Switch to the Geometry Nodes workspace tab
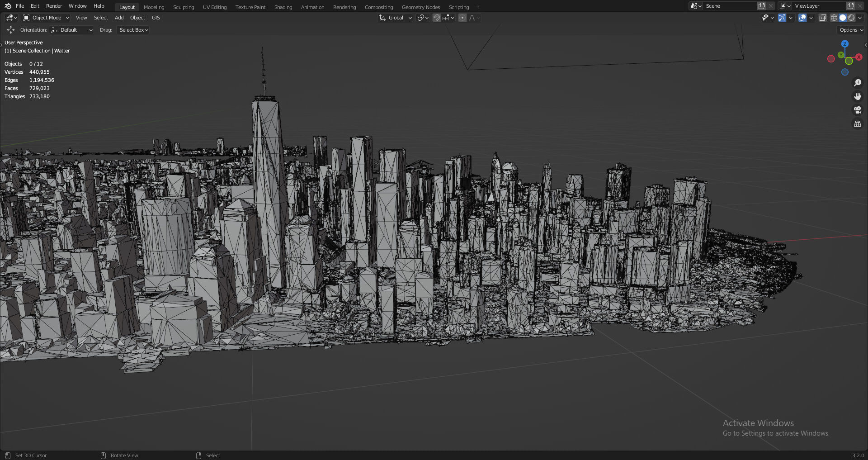 tap(420, 7)
